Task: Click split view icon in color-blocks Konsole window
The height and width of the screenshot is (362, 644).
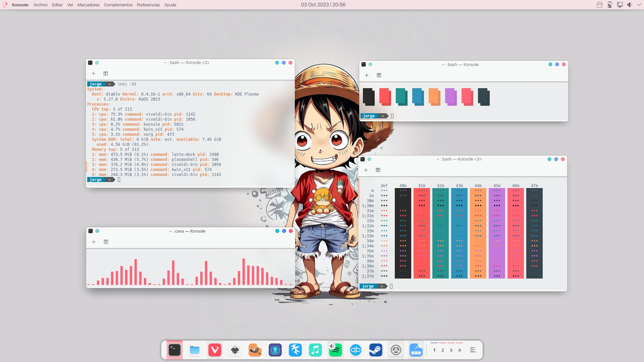Action: tap(379, 75)
